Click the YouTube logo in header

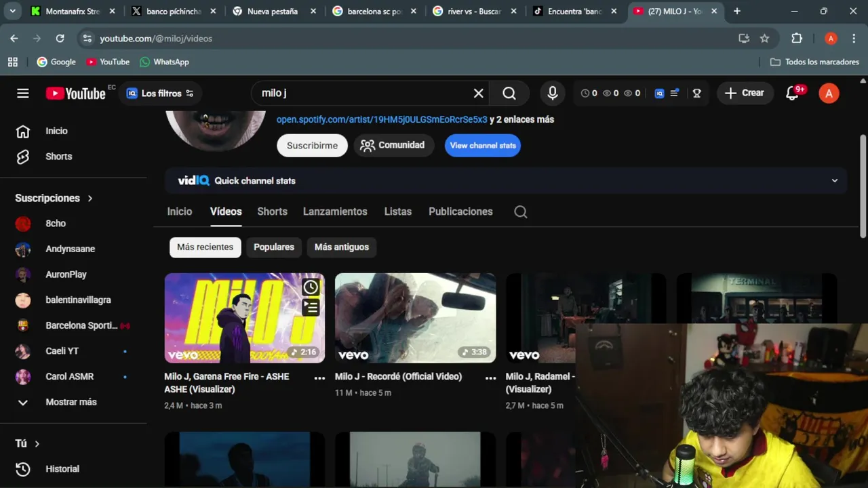point(75,94)
